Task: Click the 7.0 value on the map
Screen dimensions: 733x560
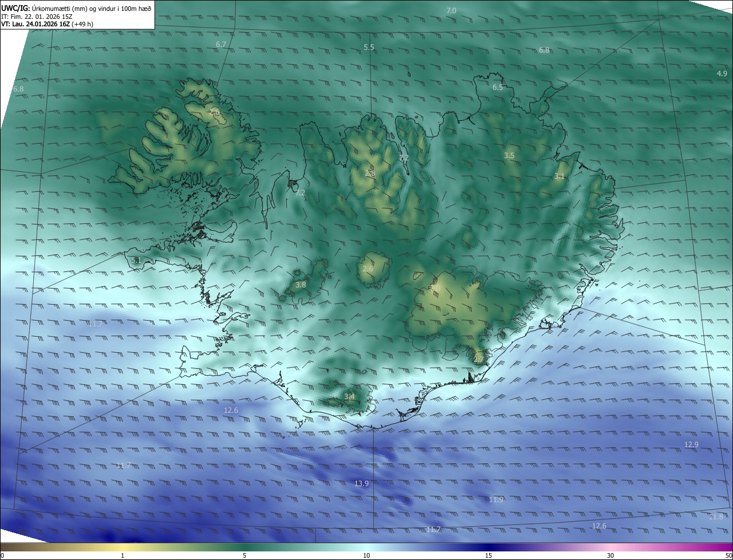Action: point(451,11)
